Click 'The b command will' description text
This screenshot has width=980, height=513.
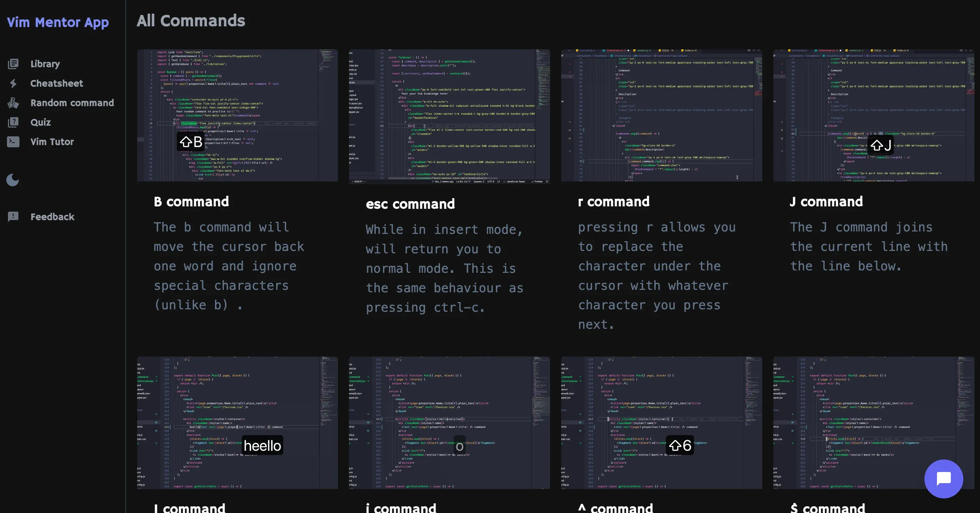(x=222, y=227)
